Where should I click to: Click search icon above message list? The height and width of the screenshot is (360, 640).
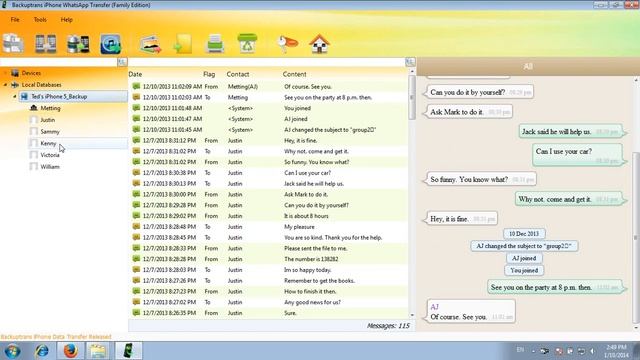coord(410,62)
